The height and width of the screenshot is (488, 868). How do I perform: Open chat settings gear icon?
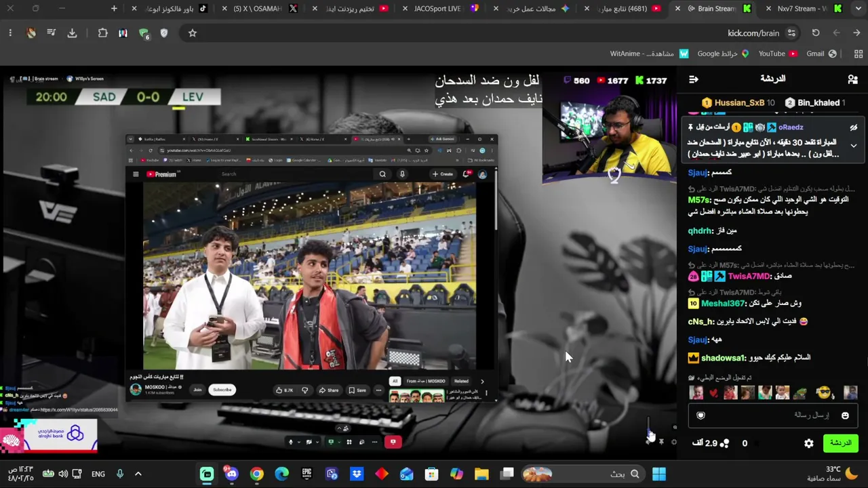(x=809, y=443)
